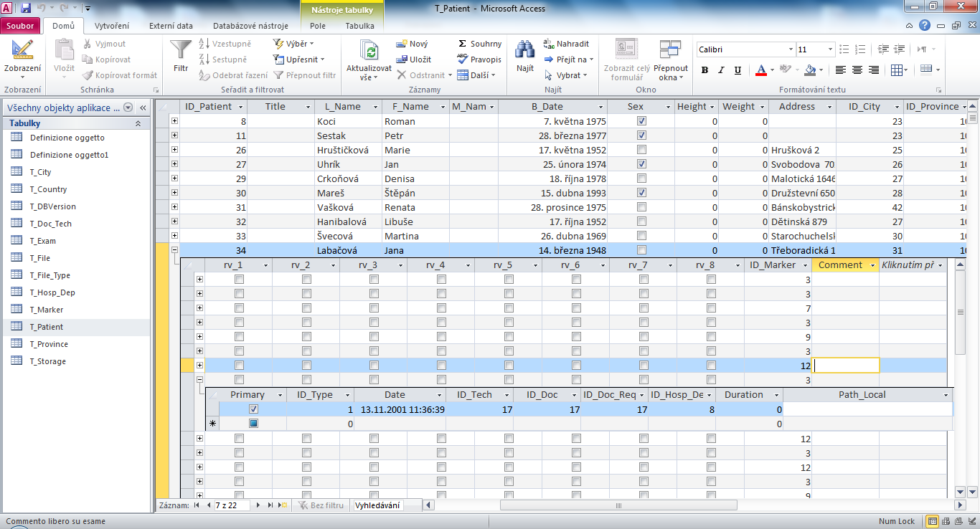Click the Vyhledávání search field
Viewport: 980px width, 529px height.
pyautogui.click(x=377, y=505)
